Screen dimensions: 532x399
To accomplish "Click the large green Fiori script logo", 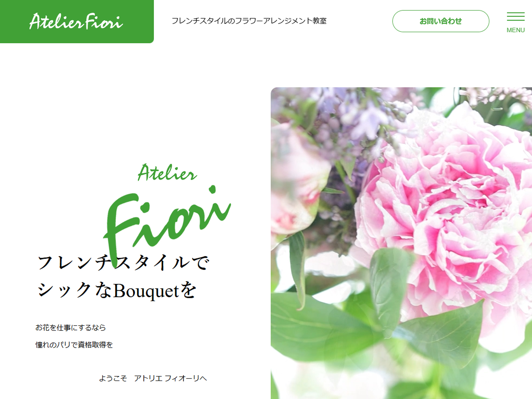I will pos(167,223).
